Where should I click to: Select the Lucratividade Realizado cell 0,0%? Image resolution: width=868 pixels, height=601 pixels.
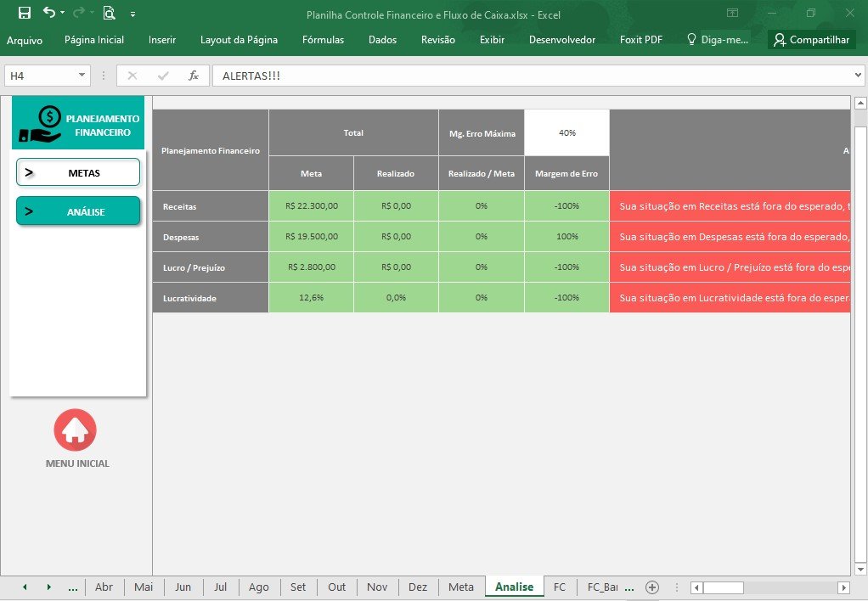396,298
